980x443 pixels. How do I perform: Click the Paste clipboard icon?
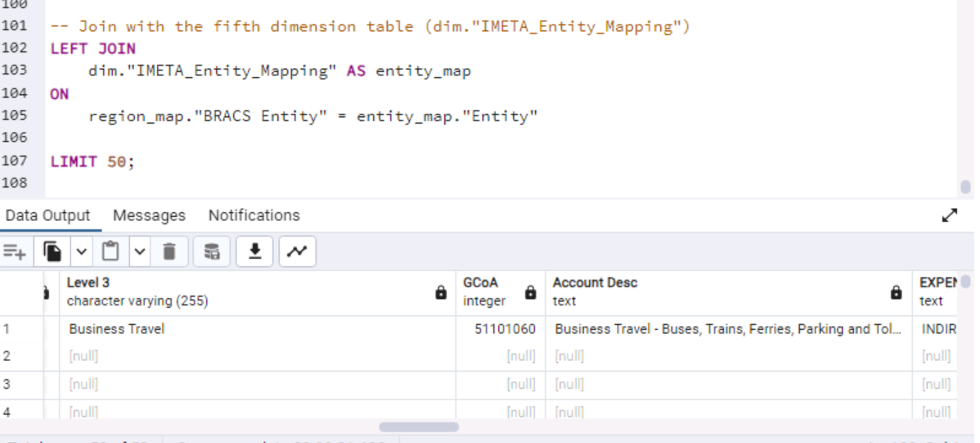(x=111, y=251)
